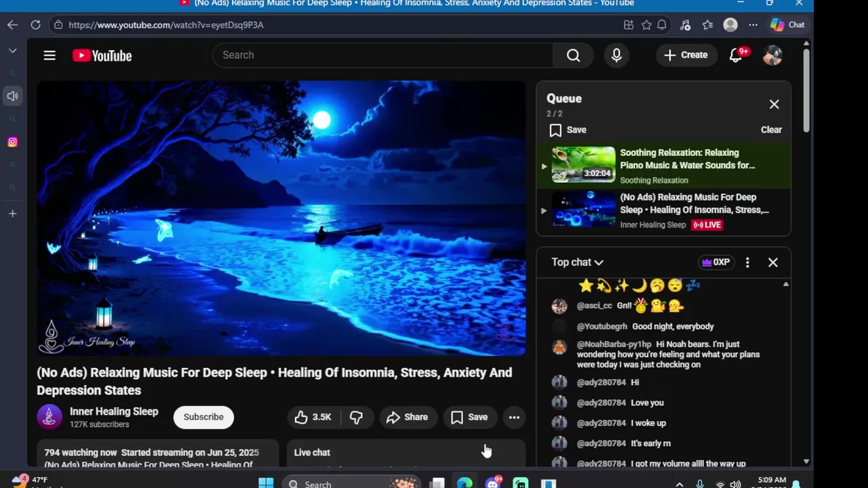Viewport: 868px width, 488px height.
Task: Open more actions below the video
Action: (514, 417)
